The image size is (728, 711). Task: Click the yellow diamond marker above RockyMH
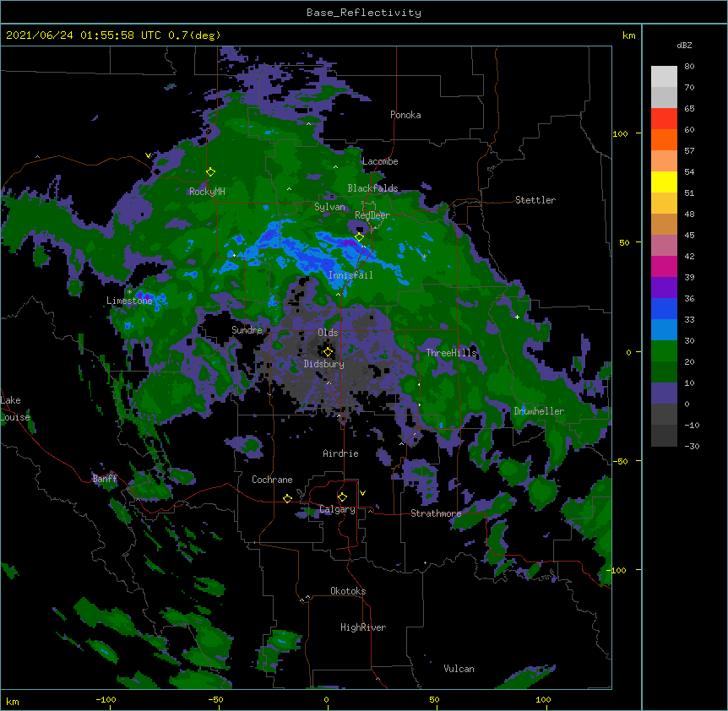pos(210,172)
